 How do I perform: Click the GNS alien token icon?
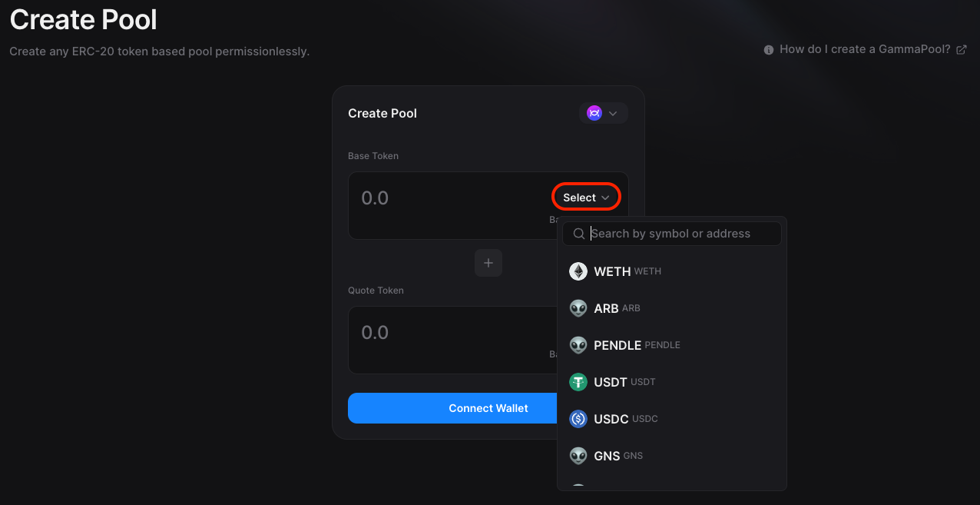578,456
